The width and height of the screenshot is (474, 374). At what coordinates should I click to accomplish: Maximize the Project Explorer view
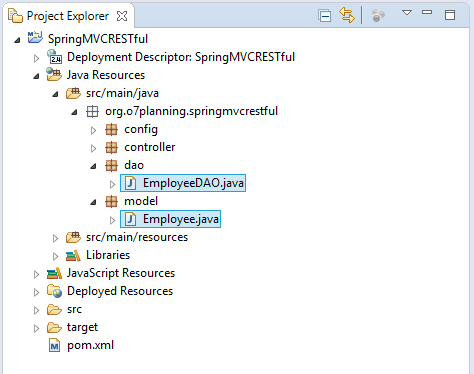(x=450, y=15)
